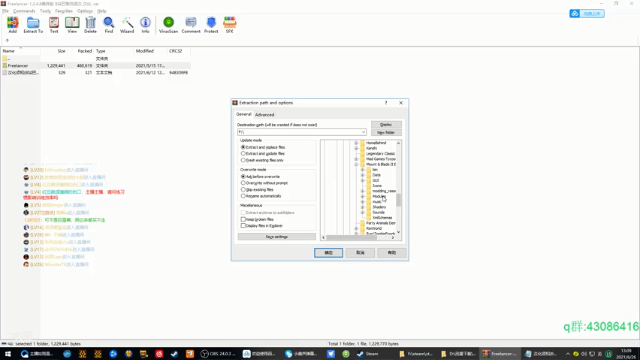Expand the bin folder node
The height and width of the screenshot is (360, 640).
[362, 169]
